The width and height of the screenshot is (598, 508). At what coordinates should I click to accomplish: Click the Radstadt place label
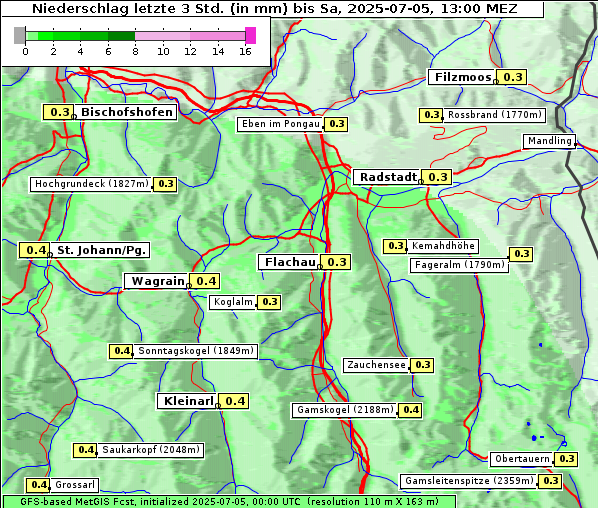(x=387, y=177)
